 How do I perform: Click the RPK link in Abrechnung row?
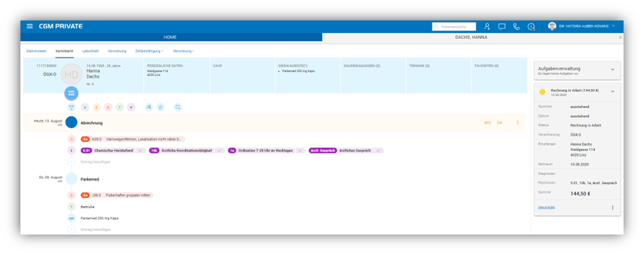488,123
